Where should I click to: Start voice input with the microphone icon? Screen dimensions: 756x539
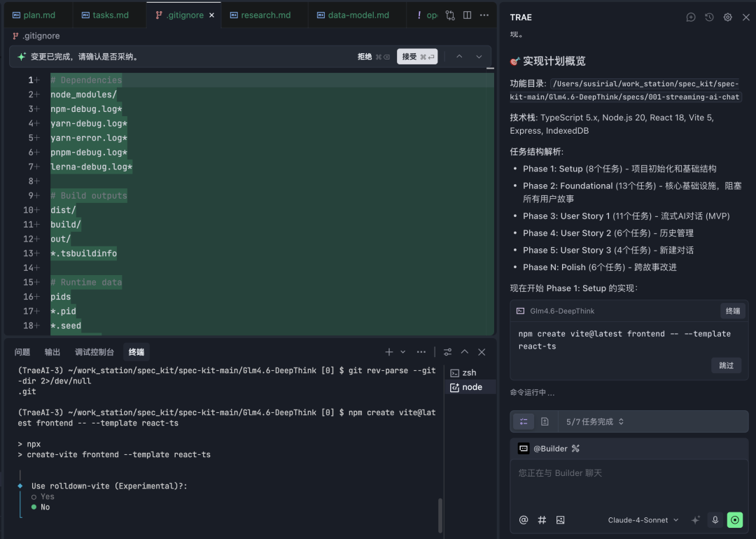pyautogui.click(x=715, y=519)
